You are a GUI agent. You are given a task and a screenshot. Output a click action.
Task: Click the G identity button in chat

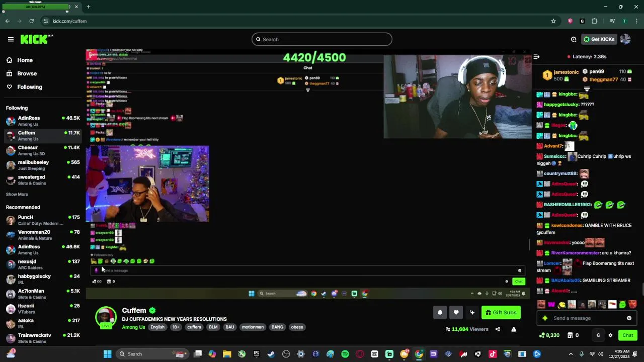click(598, 335)
